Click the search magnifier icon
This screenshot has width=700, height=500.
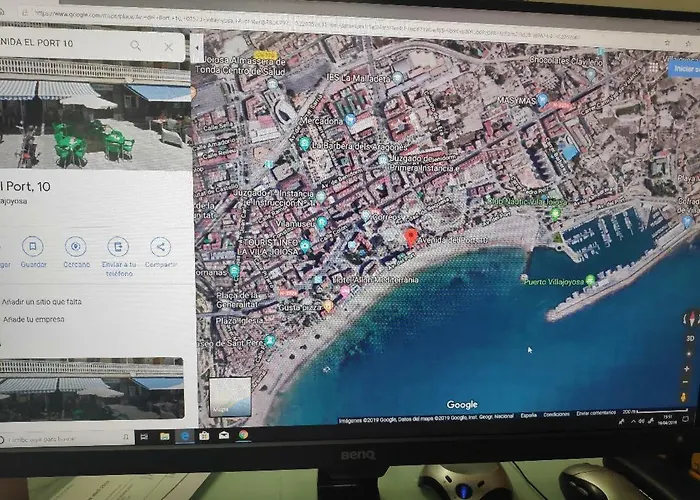pyautogui.click(x=136, y=46)
